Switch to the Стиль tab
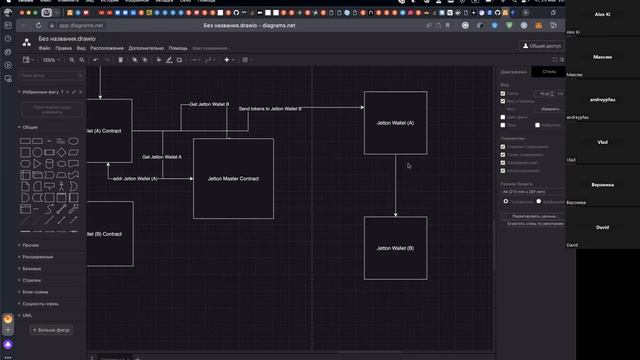This screenshot has height=360, width=640. coord(549,72)
